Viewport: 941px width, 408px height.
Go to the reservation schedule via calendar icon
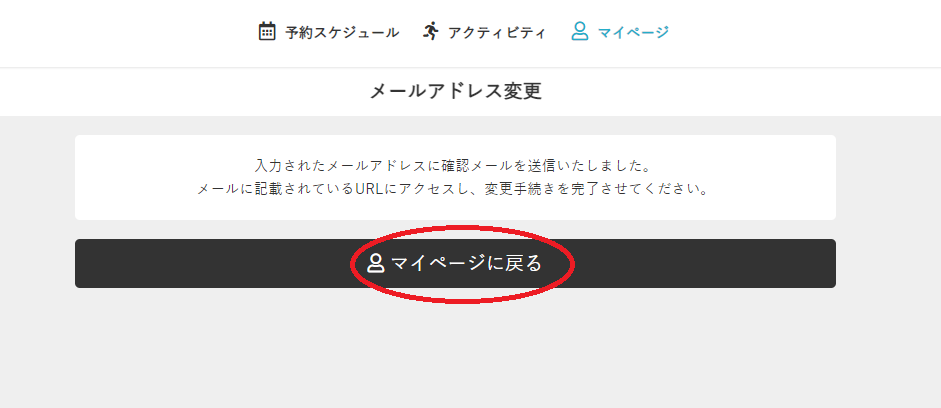pyautogui.click(x=266, y=31)
